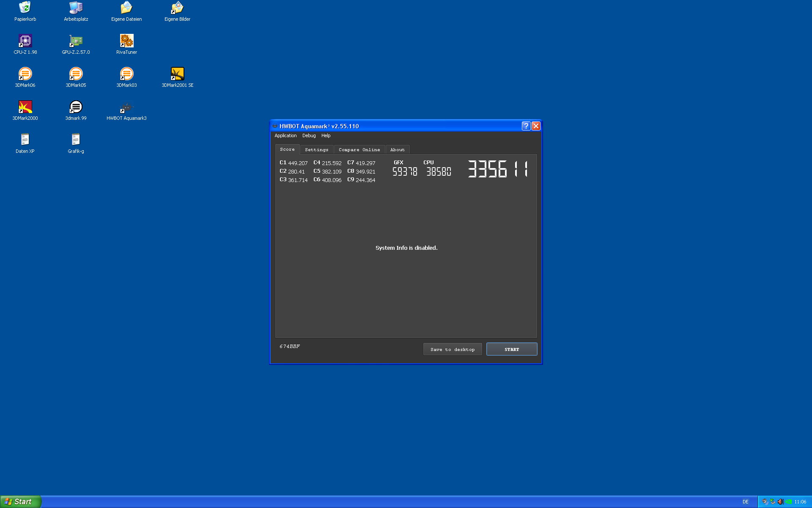Switch to the Settings tab
The height and width of the screenshot is (508, 812).
[x=316, y=150]
